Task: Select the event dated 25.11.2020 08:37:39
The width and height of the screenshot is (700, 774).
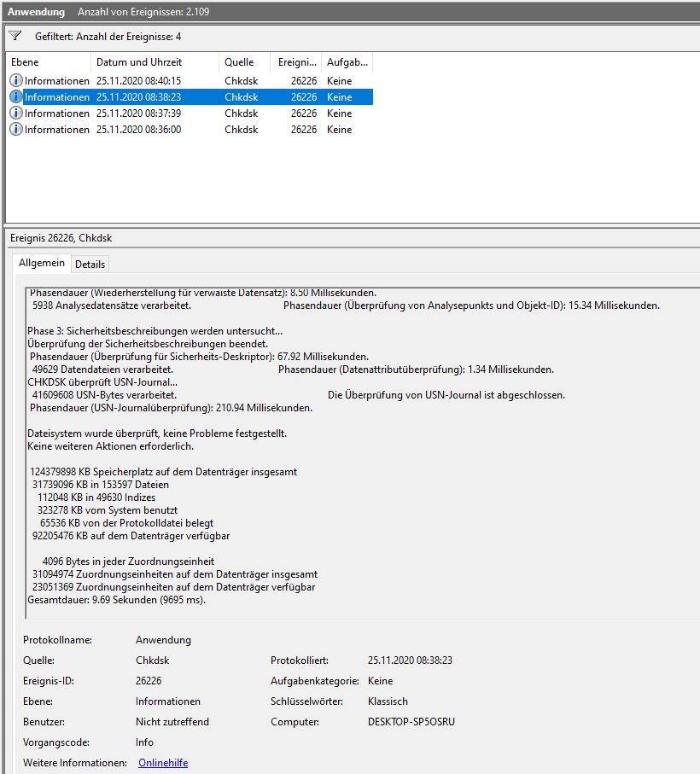Action: [138, 113]
